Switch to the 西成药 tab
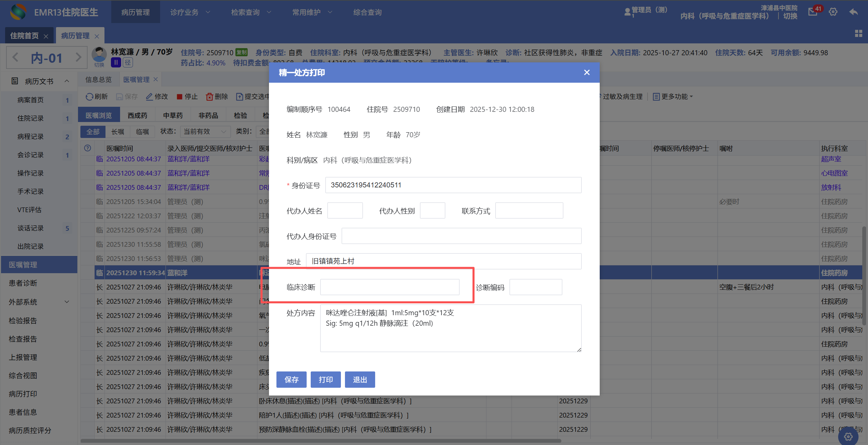 coord(137,115)
